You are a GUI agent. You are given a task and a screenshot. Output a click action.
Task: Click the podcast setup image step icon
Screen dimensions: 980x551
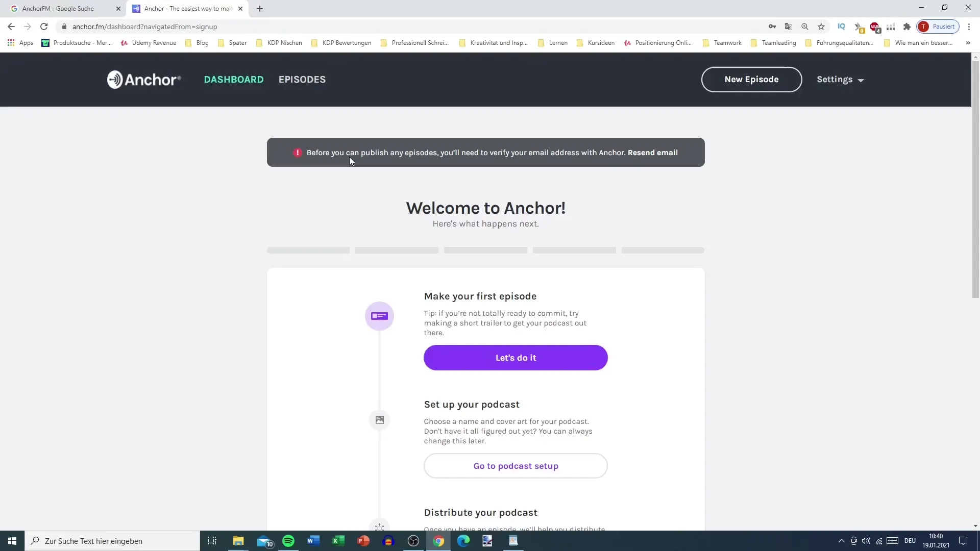379,420
